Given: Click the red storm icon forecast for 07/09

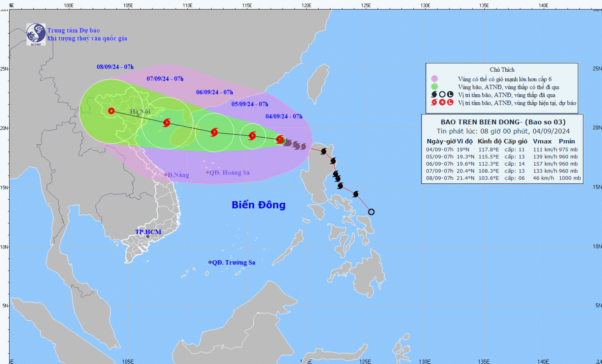Looking at the screenshot, I should tap(167, 123).
